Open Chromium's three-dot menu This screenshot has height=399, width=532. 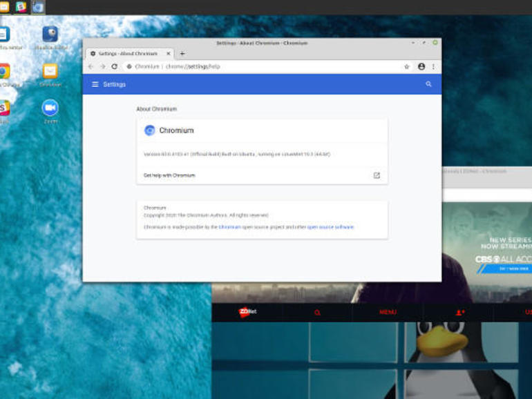point(433,66)
